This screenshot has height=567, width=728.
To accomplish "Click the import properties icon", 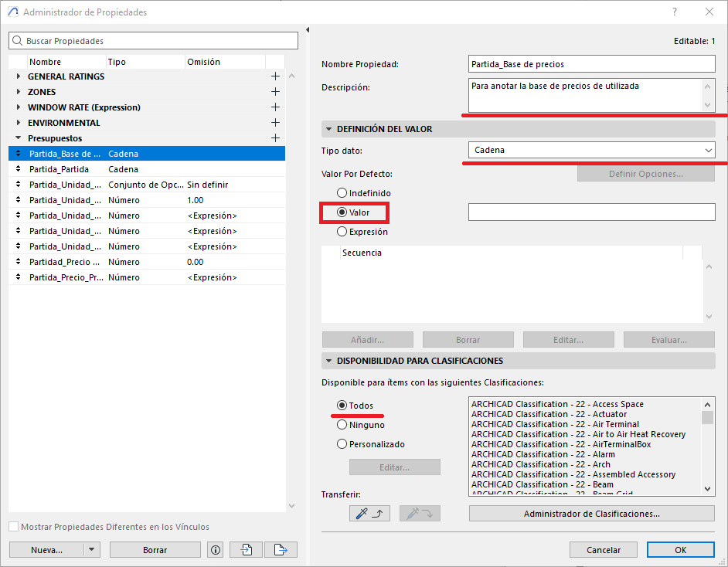I will 247,550.
